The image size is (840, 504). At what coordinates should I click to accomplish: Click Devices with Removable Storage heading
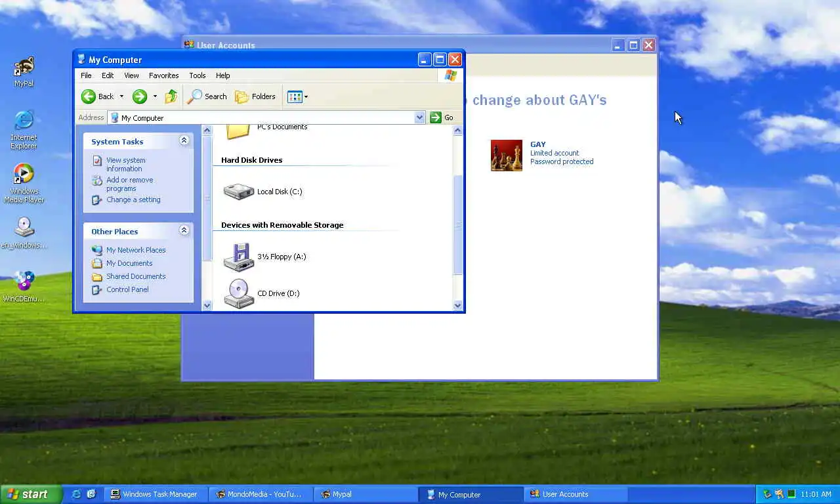282,225
